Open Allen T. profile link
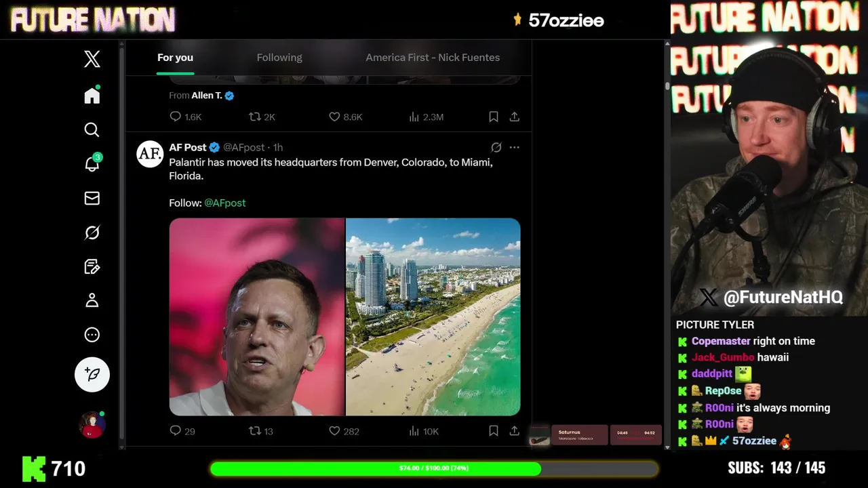The width and height of the screenshot is (868, 488). click(207, 96)
